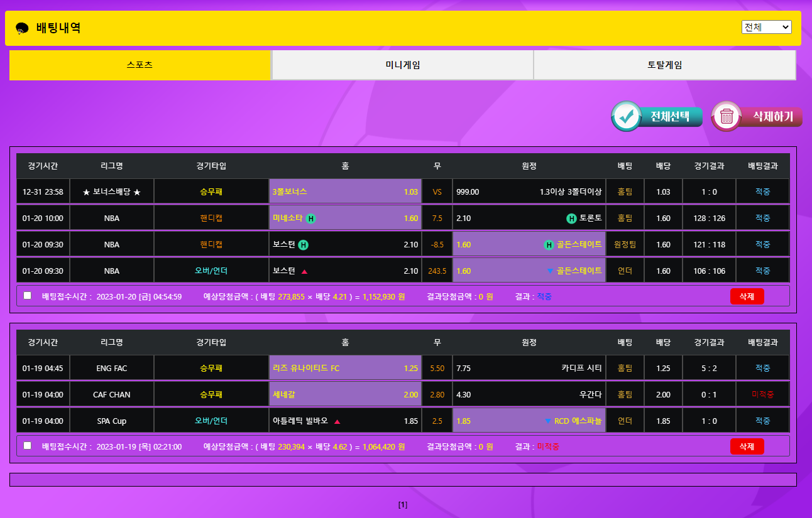
Task: Click the blue down arrow beside RCD 에스파뇰
Action: click(549, 421)
